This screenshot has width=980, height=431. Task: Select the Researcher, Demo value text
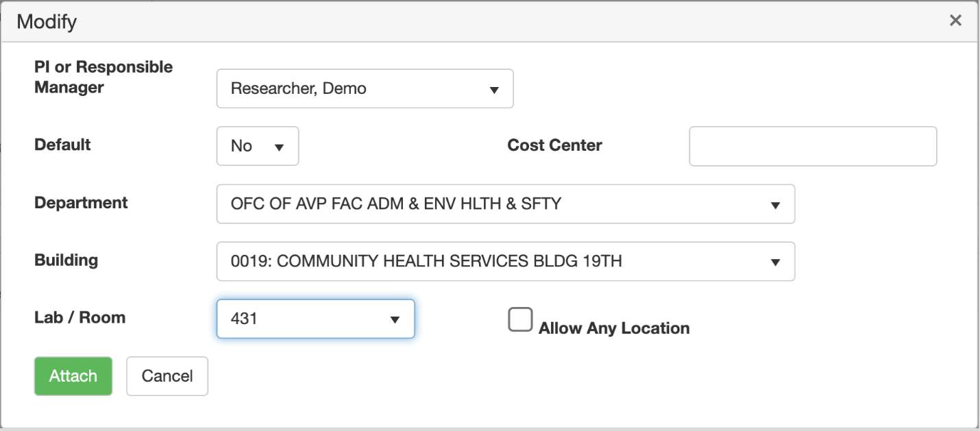[x=298, y=88]
